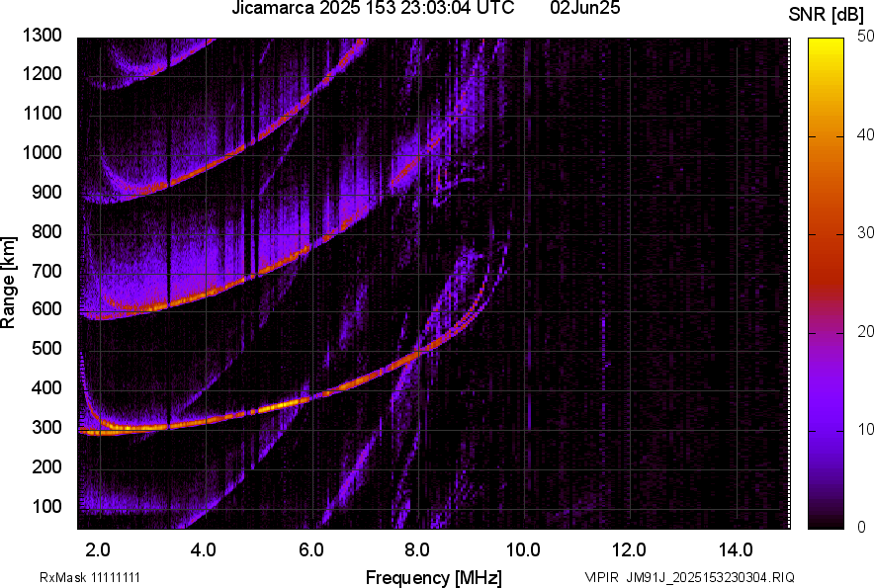Click the frequency tick label "2.0"
Image resolution: width=874 pixels, height=588 pixels.
[98, 550]
